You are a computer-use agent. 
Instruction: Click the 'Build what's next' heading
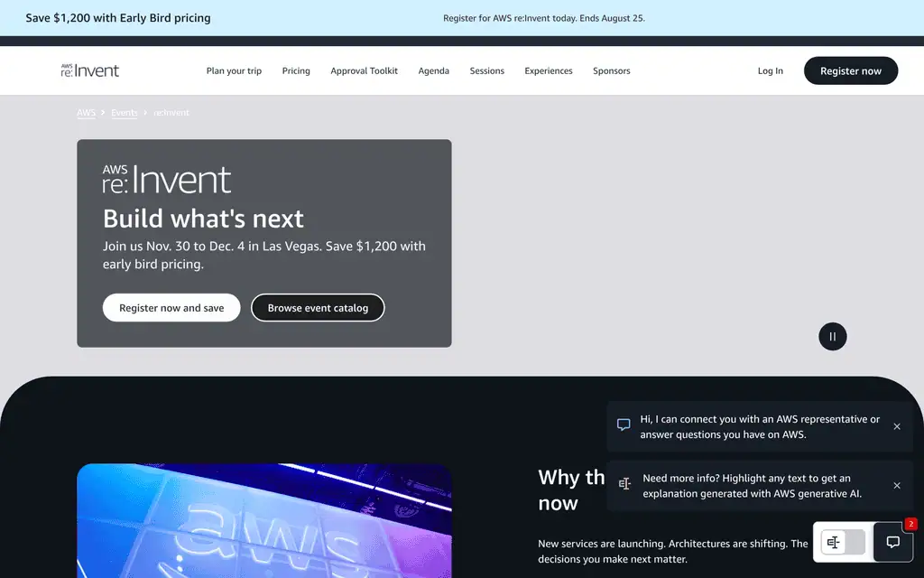(x=203, y=219)
